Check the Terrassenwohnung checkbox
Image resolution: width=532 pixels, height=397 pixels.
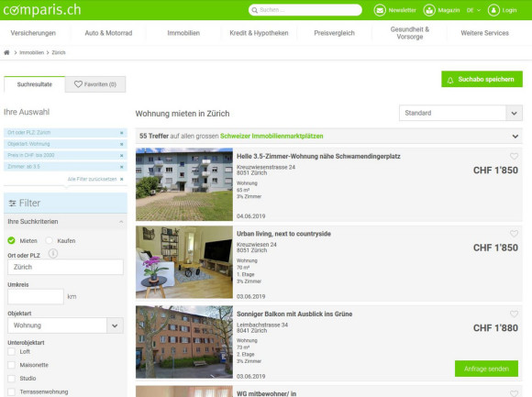click(11, 391)
